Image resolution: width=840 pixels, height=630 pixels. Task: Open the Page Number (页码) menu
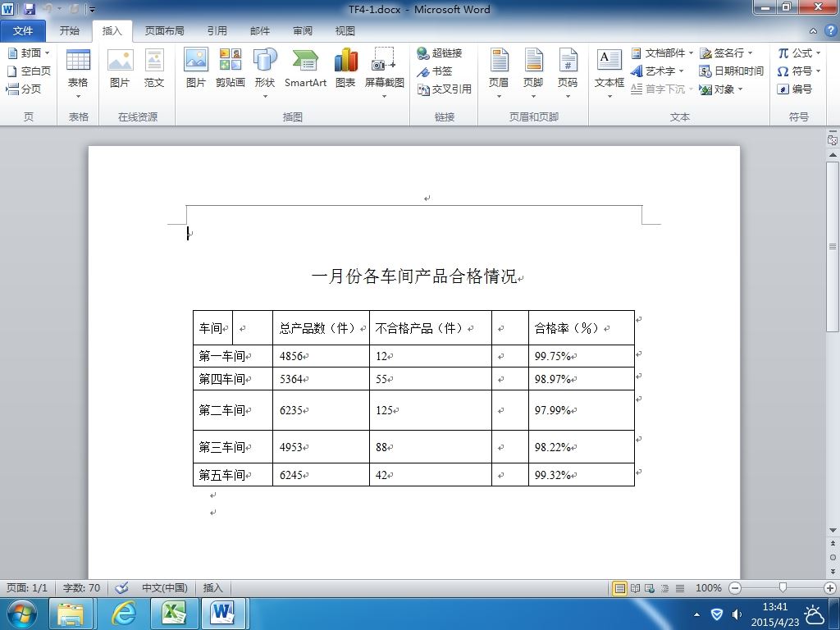click(x=568, y=73)
